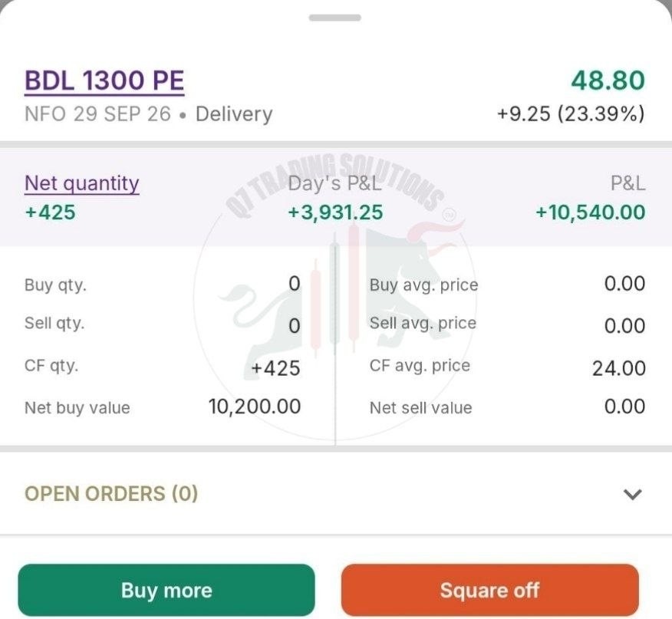Expand the OPEN ORDERS (0) section header
672x619 pixels.
pos(335,494)
